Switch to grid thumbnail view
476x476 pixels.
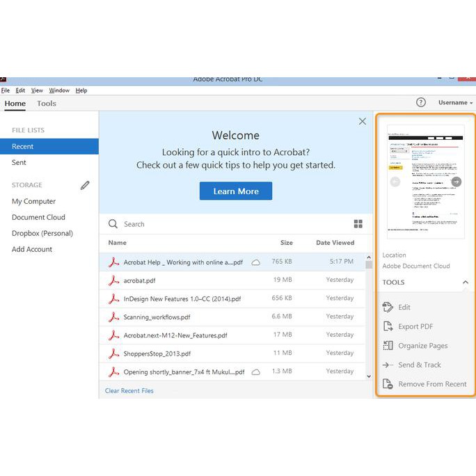(358, 224)
